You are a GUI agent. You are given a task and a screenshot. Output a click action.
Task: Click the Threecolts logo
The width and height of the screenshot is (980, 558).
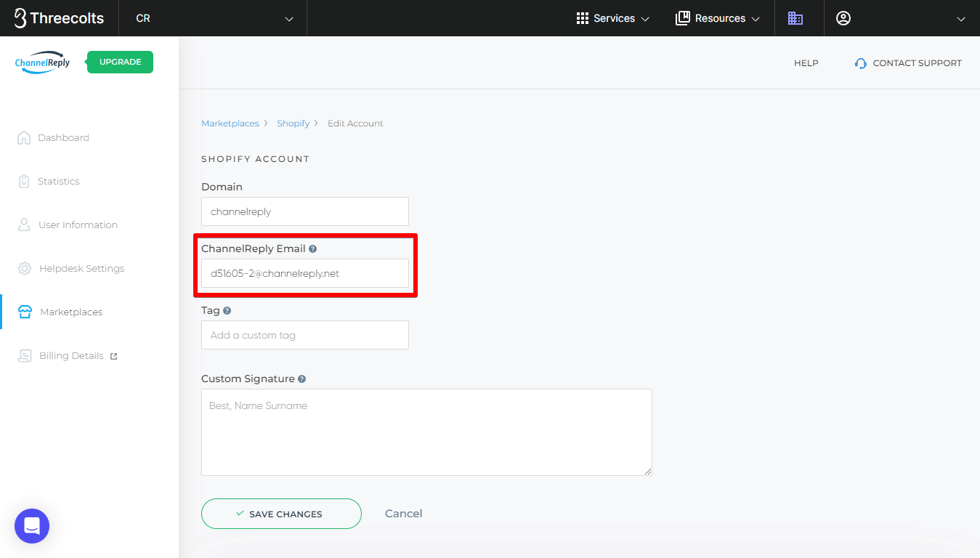tap(59, 18)
